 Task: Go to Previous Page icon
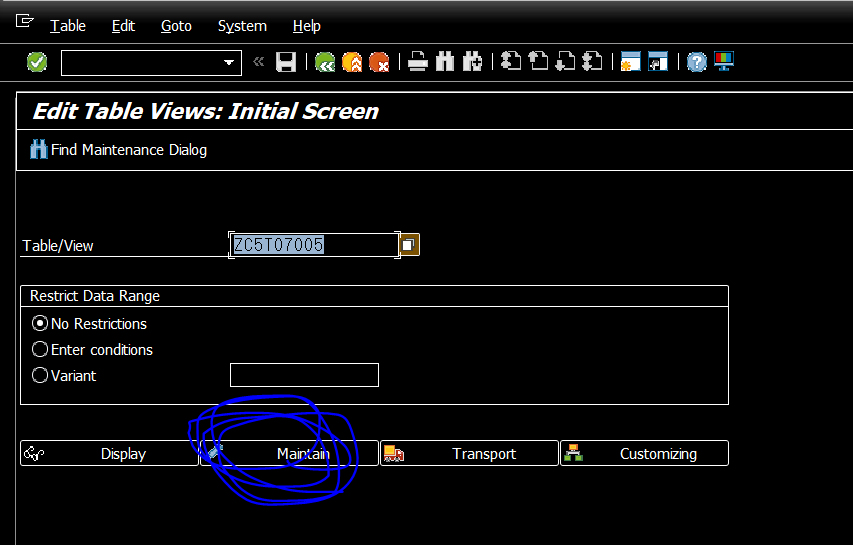[538, 61]
